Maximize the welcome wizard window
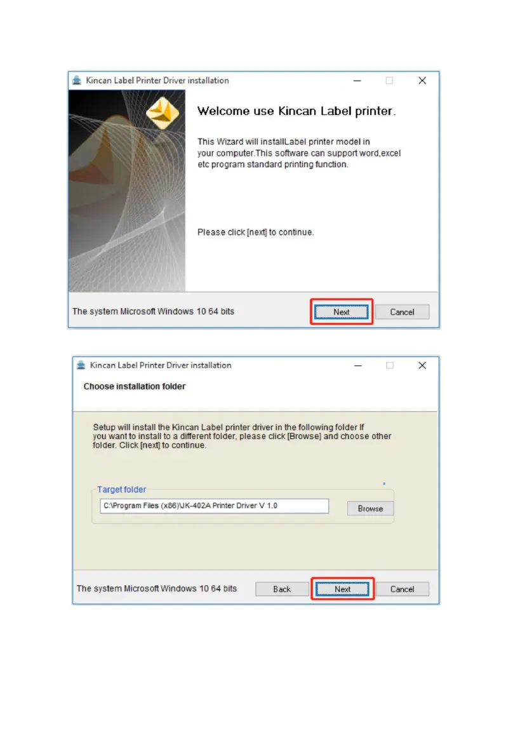 (389, 81)
